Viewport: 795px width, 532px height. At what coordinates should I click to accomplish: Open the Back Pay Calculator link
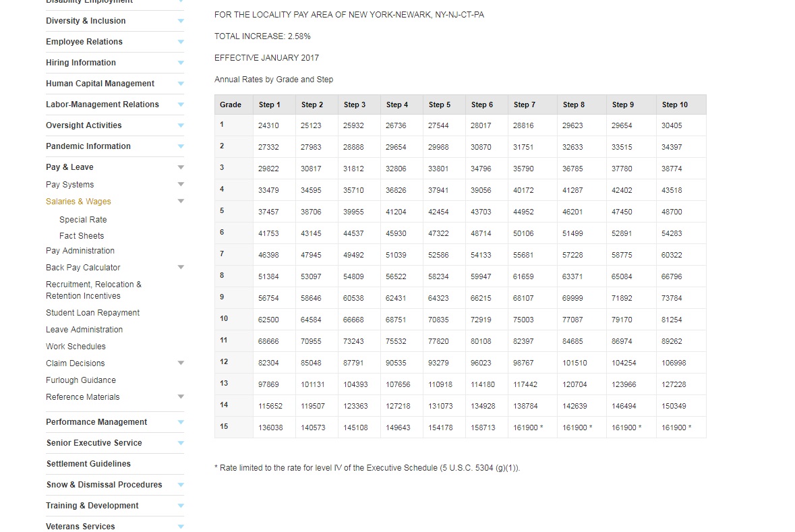(83, 267)
